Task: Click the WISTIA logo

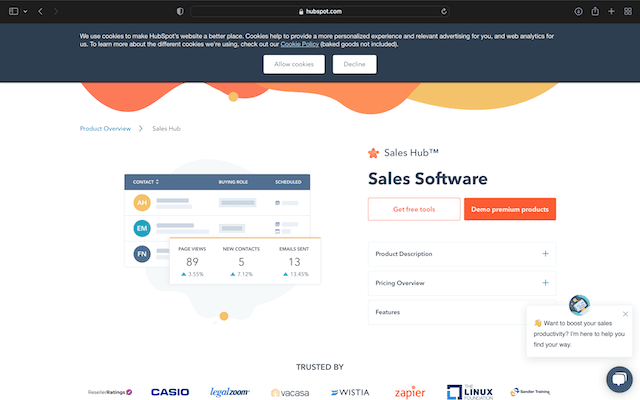Action: pos(350,392)
